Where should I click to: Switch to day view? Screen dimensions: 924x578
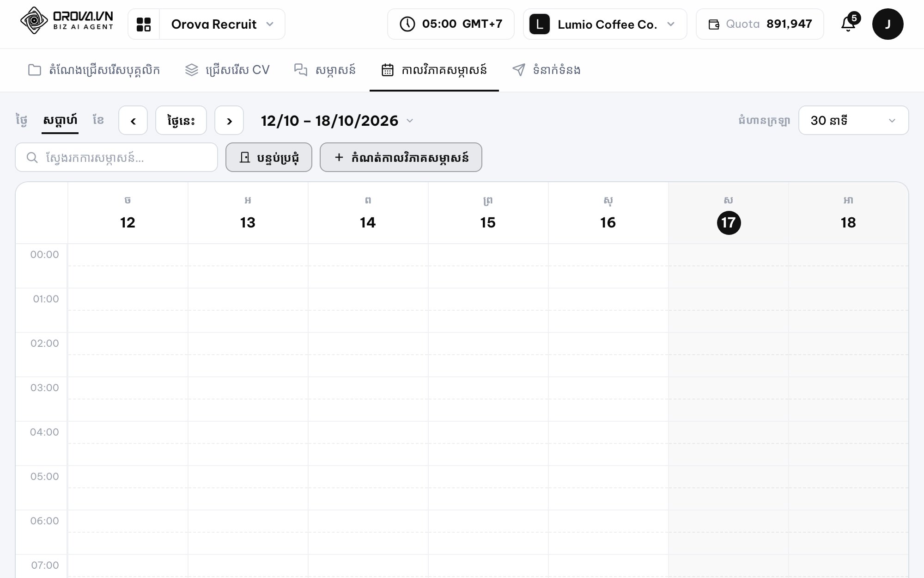click(21, 120)
